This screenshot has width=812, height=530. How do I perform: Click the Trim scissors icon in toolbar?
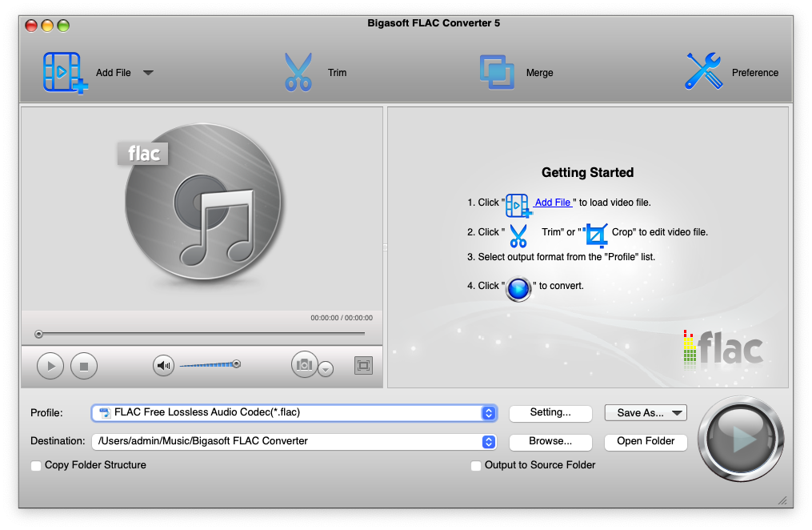tap(298, 72)
